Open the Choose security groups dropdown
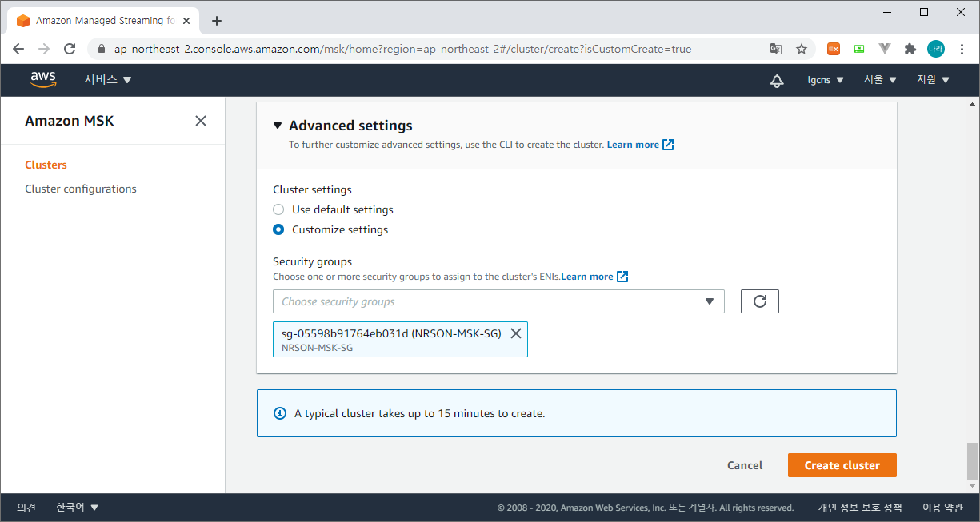This screenshot has height=522, width=980. (x=498, y=301)
